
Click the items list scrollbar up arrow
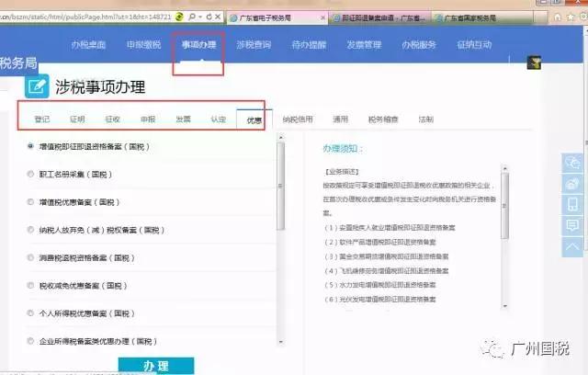[281, 138]
